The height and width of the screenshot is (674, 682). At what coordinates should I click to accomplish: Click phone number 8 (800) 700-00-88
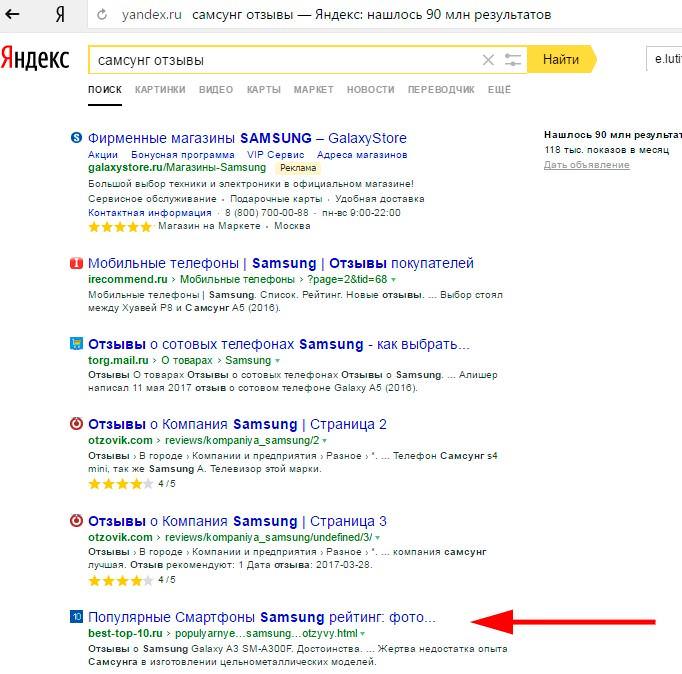pyautogui.click(x=267, y=213)
